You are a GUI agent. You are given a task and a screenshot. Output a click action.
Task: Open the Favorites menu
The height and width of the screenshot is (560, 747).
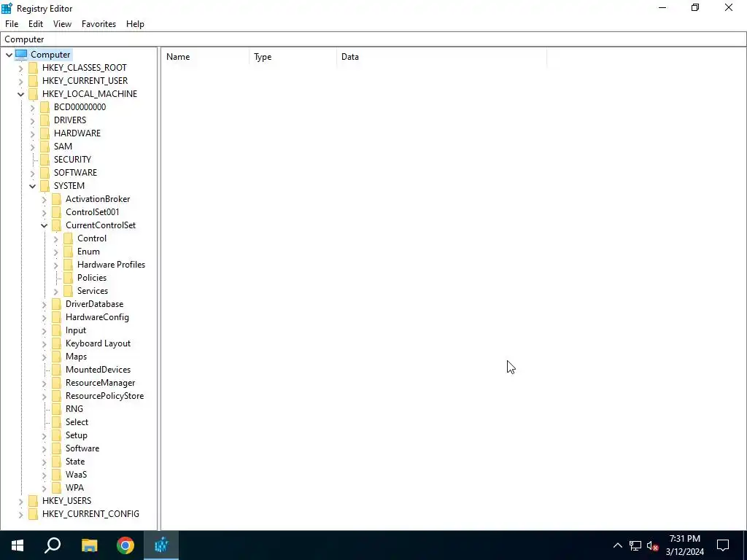[98, 24]
